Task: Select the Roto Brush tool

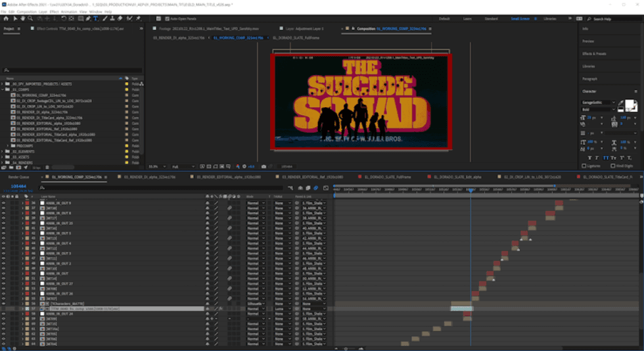Action: click(130, 18)
